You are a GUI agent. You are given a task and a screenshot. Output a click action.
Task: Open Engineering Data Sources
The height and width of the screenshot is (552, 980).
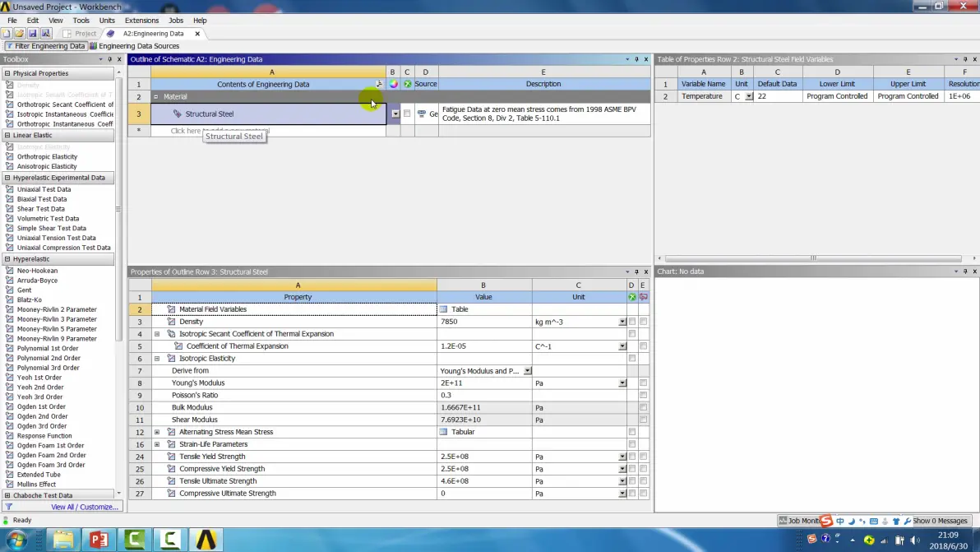[134, 46]
